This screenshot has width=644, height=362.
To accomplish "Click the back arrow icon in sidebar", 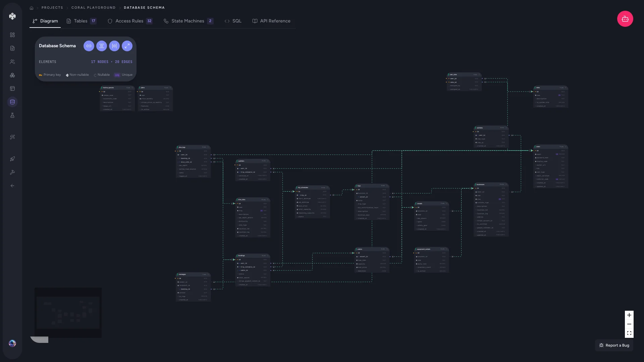I will 12,186.
